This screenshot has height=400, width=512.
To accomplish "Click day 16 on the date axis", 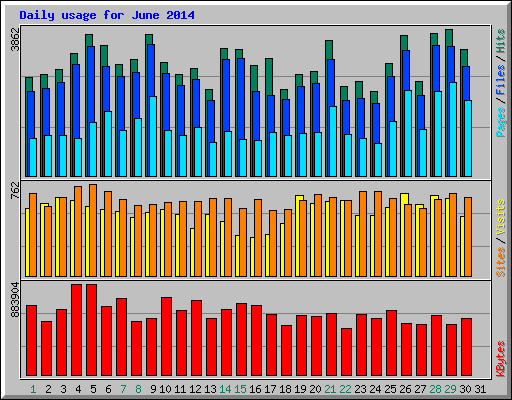I will tap(255, 389).
